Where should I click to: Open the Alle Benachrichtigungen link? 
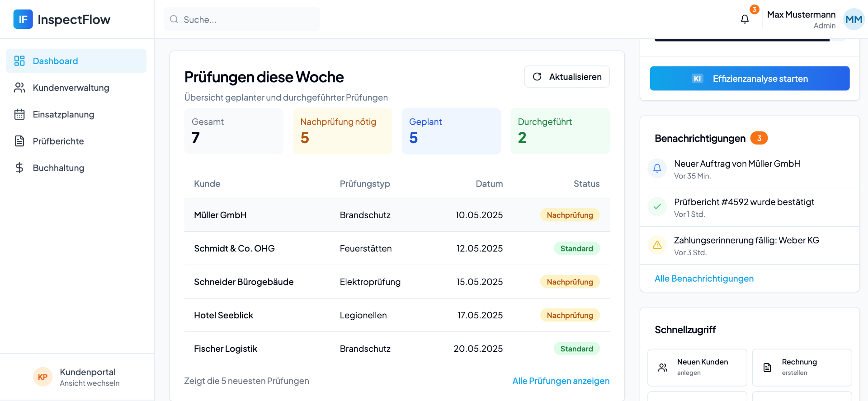click(x=704, y=279)
